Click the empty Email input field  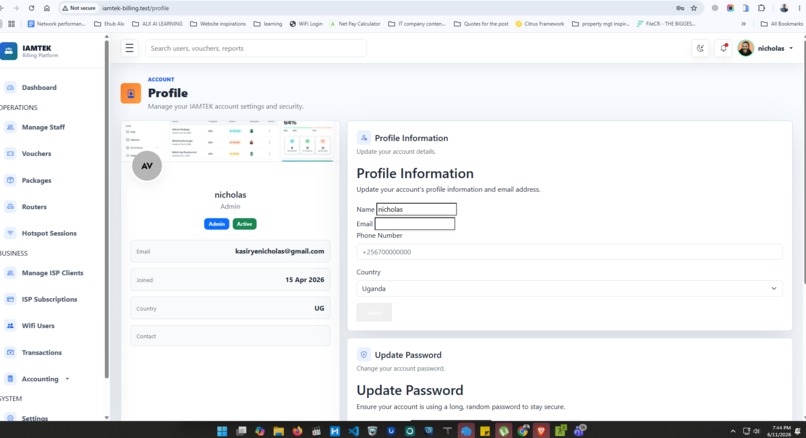(x=415, y=224)
